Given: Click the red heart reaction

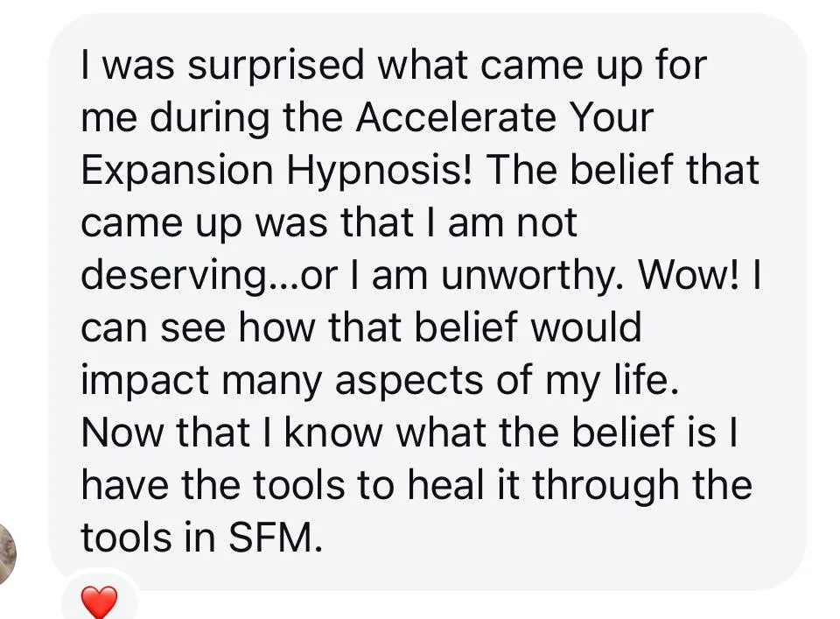Looking at the screenshot, I should 99,602.
